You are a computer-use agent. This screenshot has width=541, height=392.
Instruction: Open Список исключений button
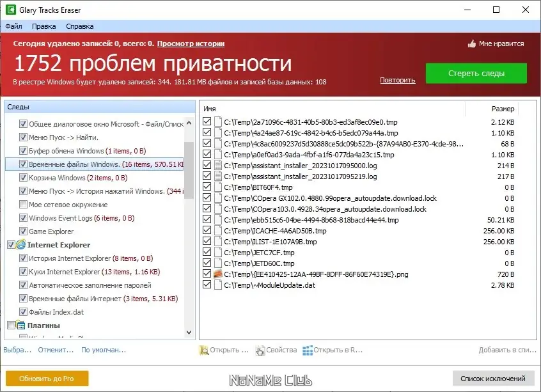[x=492, y=379]
